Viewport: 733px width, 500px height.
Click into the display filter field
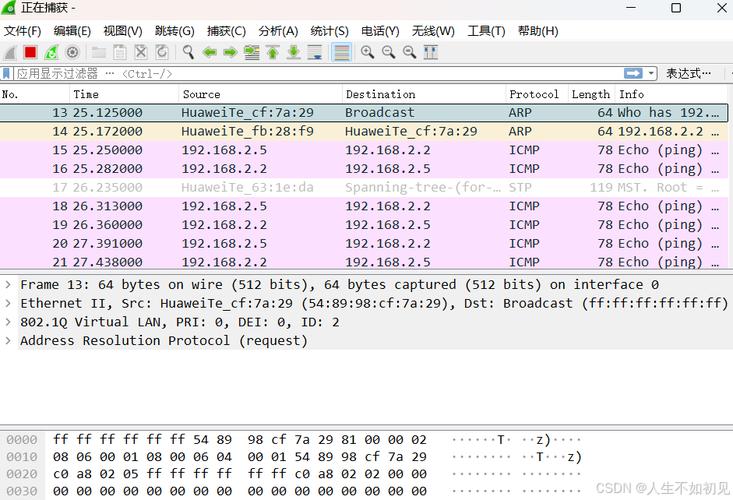318,73
